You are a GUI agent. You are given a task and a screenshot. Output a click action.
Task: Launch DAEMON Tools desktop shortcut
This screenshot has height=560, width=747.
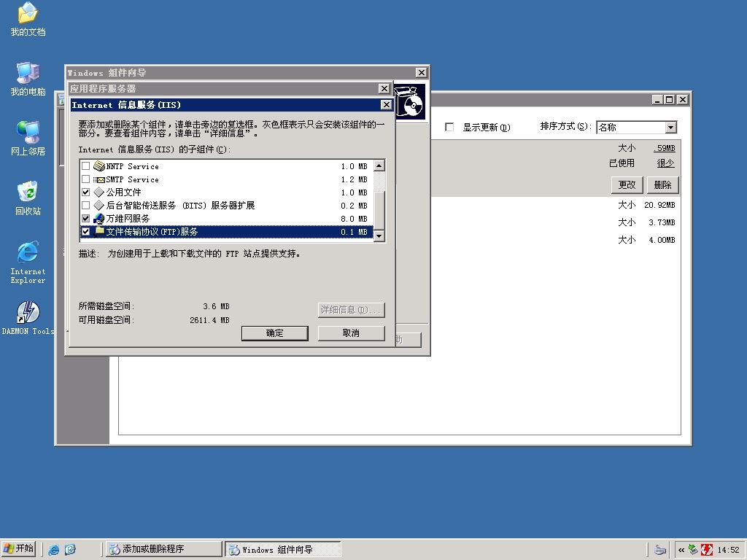click(x=28, y=318)
